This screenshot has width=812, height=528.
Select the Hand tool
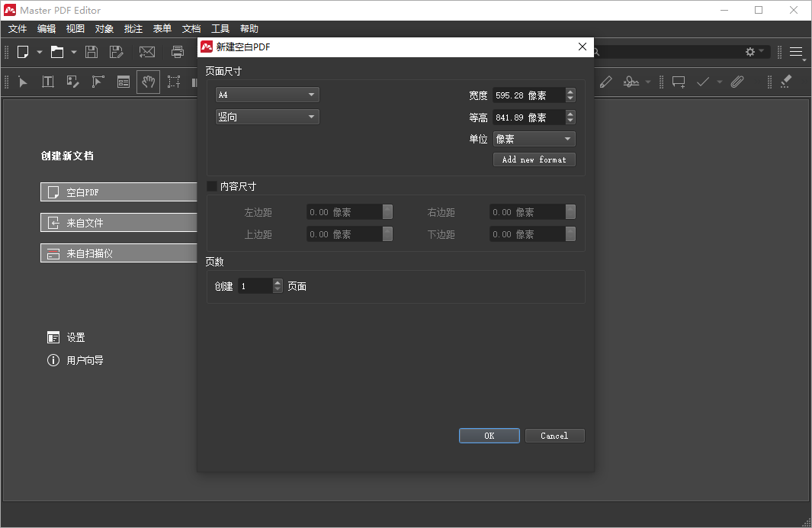click(x=148, y=82)
